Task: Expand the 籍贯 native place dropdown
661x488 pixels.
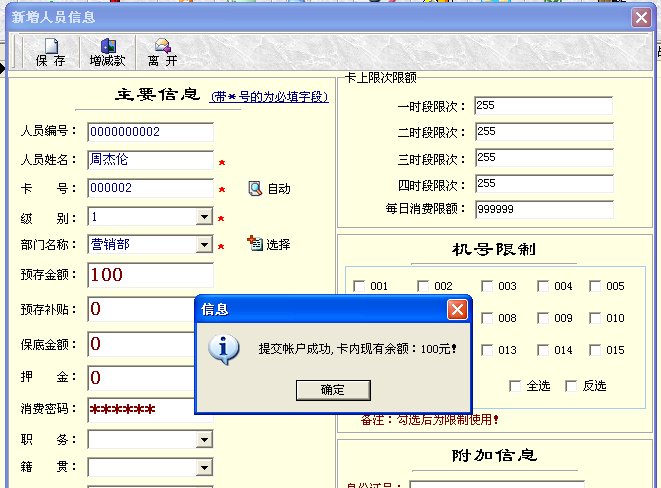Action: [x=204, y=468]
